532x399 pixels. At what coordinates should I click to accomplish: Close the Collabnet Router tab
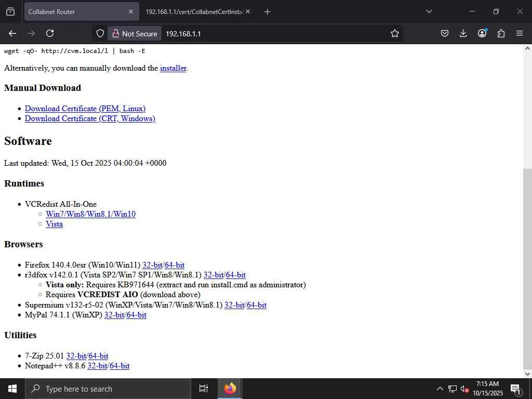click(x=131, y=11)
